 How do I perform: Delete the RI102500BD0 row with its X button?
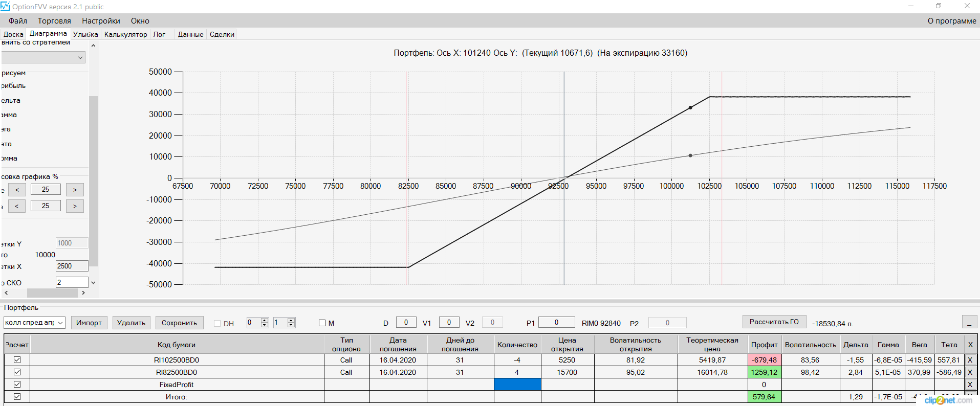click(x=970, y=360)
